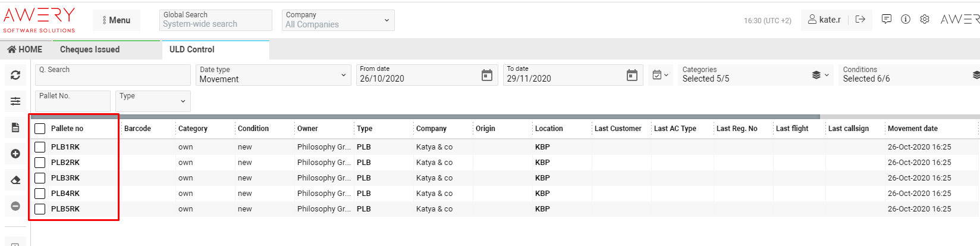Click the Global Search input field
Viewport: 980px width, 246px height.
click(x=215, y=24)
